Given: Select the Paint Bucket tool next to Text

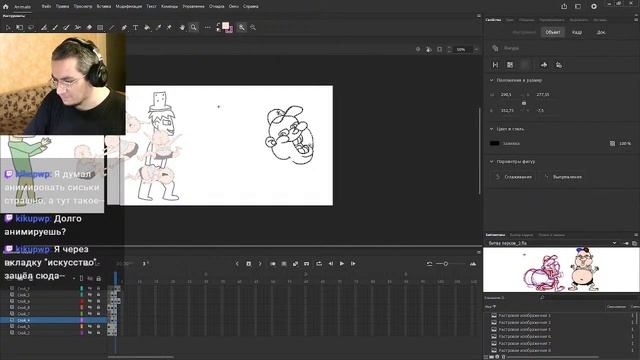Looking at the screenshot, I should tap(147, 27).
